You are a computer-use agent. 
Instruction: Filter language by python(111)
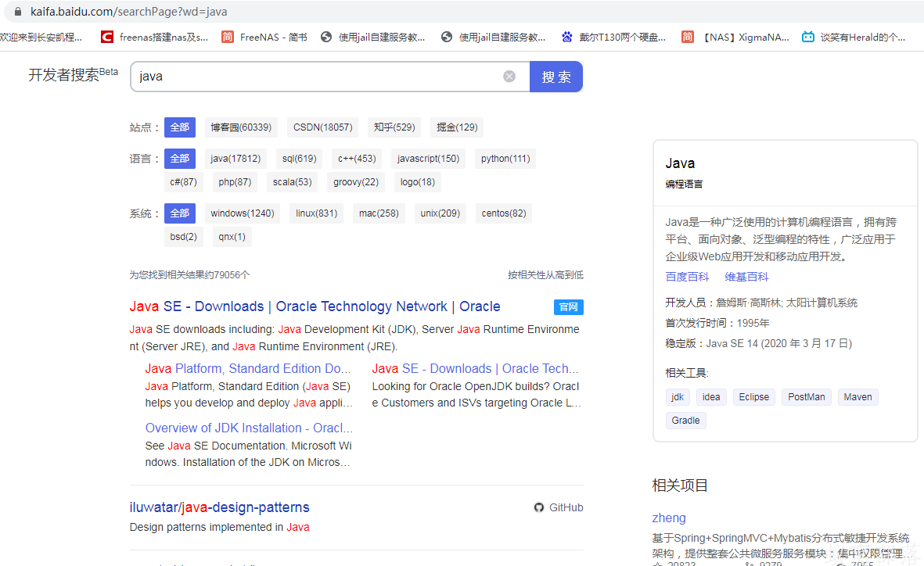[x=505, y=159]
